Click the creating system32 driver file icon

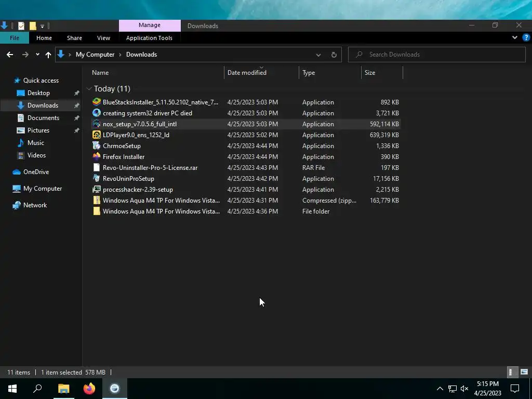tap(97, 113)
